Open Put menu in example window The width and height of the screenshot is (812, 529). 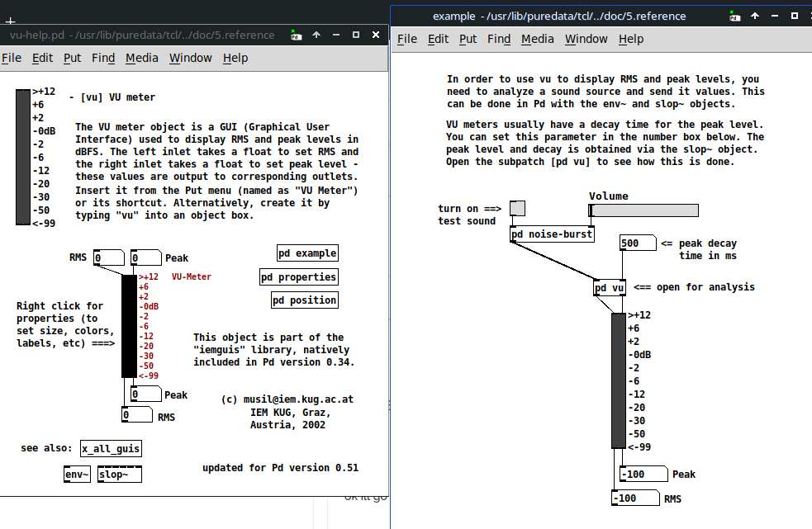pyautogui.click(x=468, y=39)
